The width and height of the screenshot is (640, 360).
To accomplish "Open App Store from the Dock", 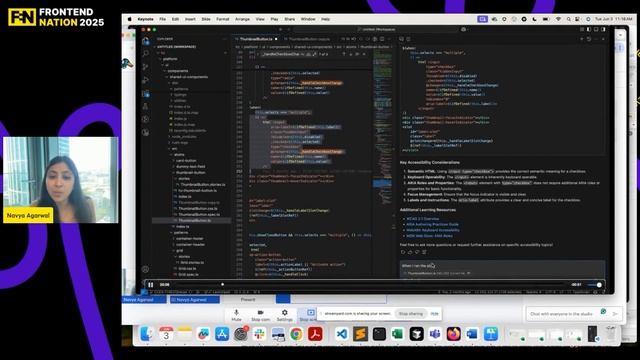I will click(x=222, y=334).
